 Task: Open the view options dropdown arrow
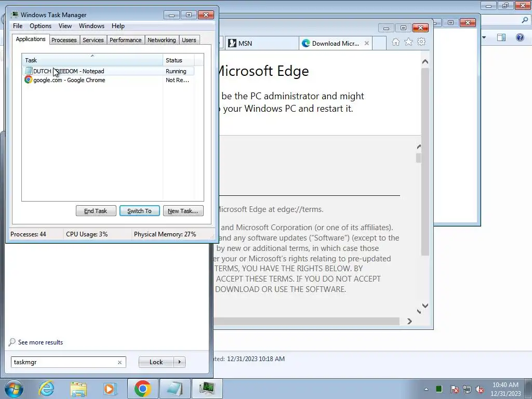click(x=484, y=37)
